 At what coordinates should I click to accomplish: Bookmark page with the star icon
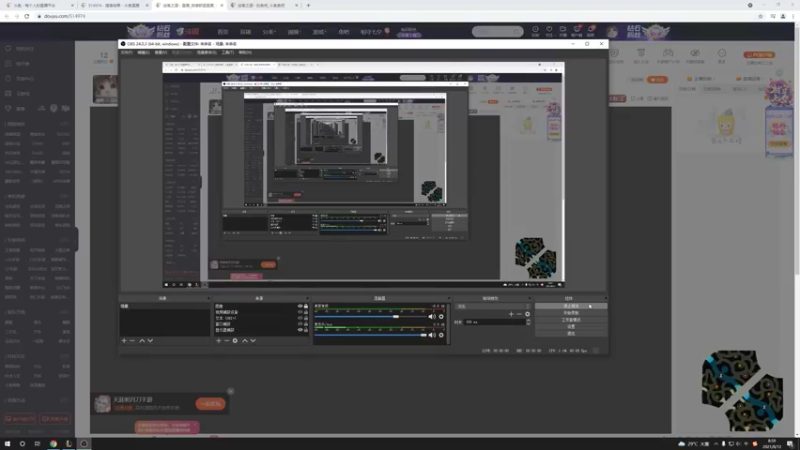click(760, 16)
